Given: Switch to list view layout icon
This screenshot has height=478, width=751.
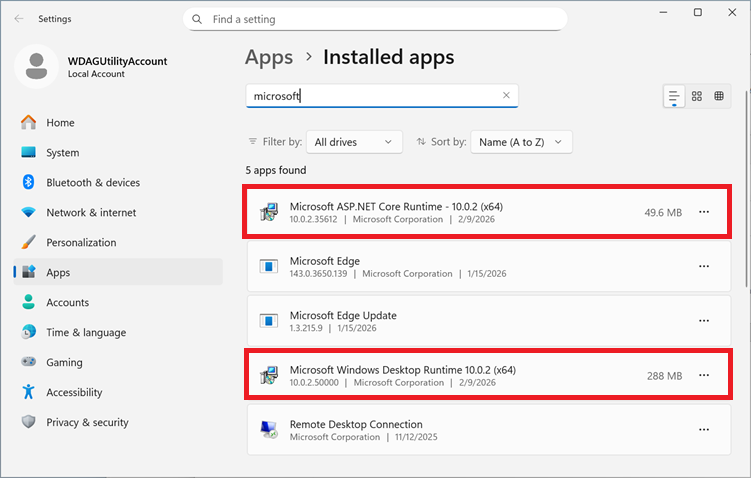Looking at the screenshot, I should [675, 96].
